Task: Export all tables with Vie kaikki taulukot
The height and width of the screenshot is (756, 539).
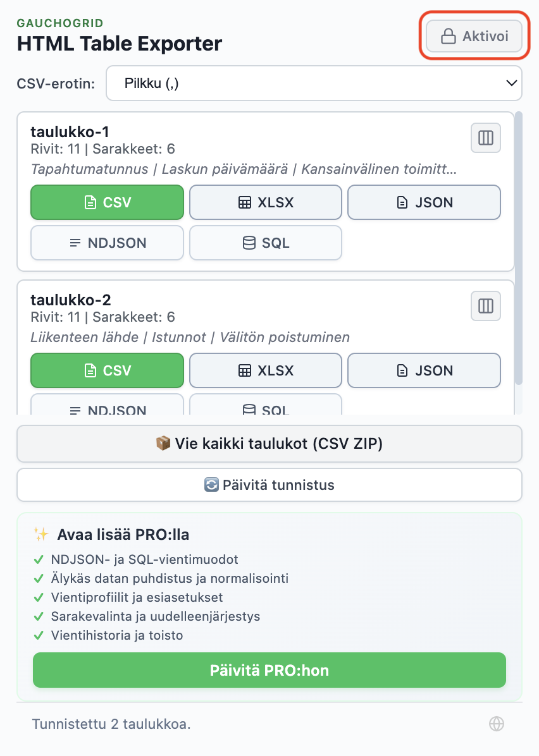Action: (269, 444)
